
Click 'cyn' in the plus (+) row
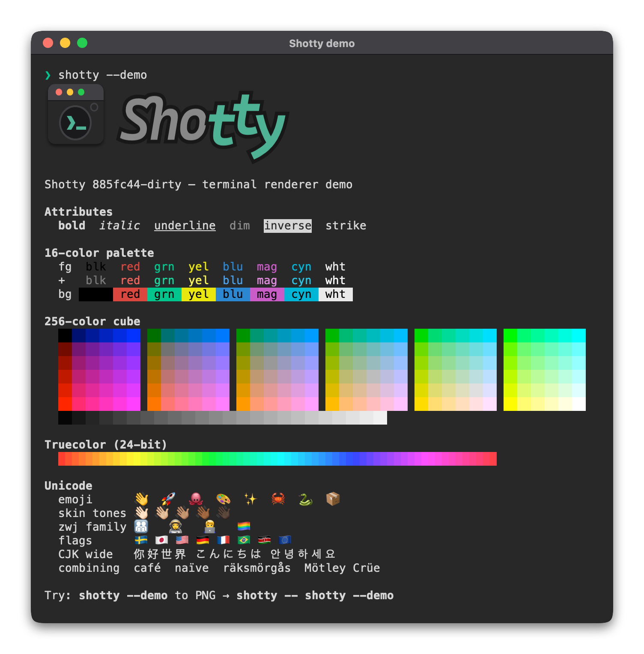tap(301, 281)
